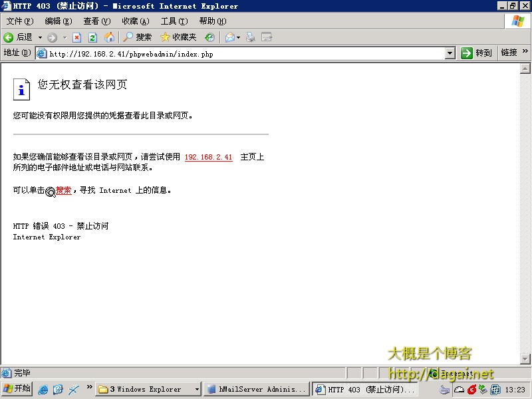Open the Windows Explorer group dropdown arrow
This screenshot has width=532, height=399.
197,389
